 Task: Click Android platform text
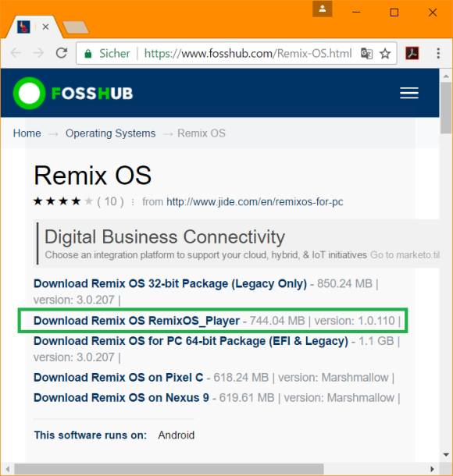click(177, 435)
